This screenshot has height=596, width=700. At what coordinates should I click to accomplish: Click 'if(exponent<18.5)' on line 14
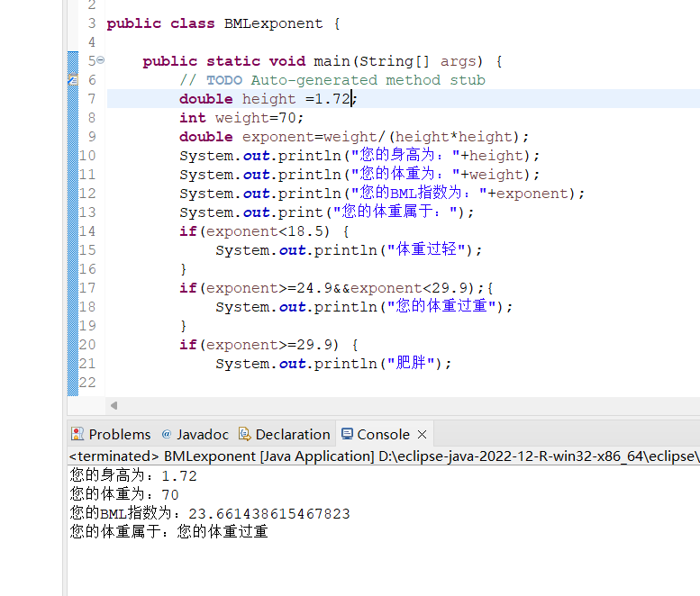click(x=254, y=231)
